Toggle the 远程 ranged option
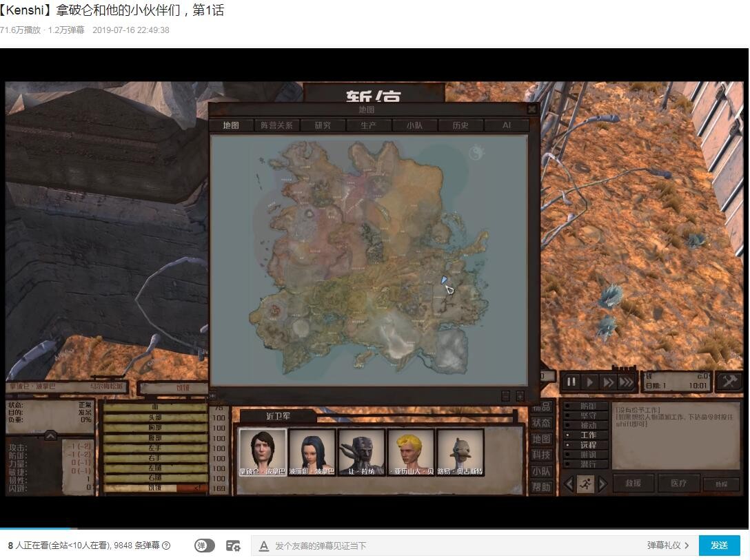The width and height of the screenshot is (750, 560). [x=585, y=444]
